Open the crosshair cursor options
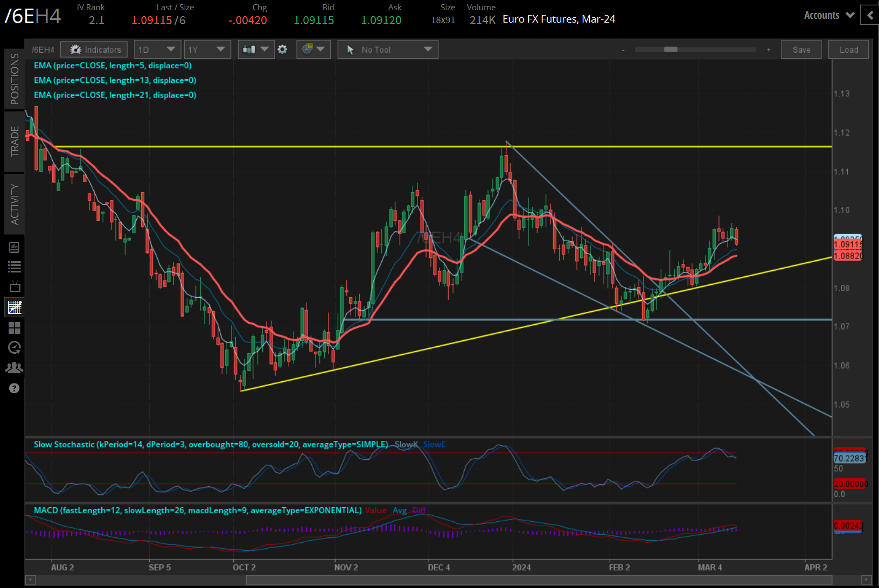The height and width of the screenshot is (588, 879). pos(313,50)
